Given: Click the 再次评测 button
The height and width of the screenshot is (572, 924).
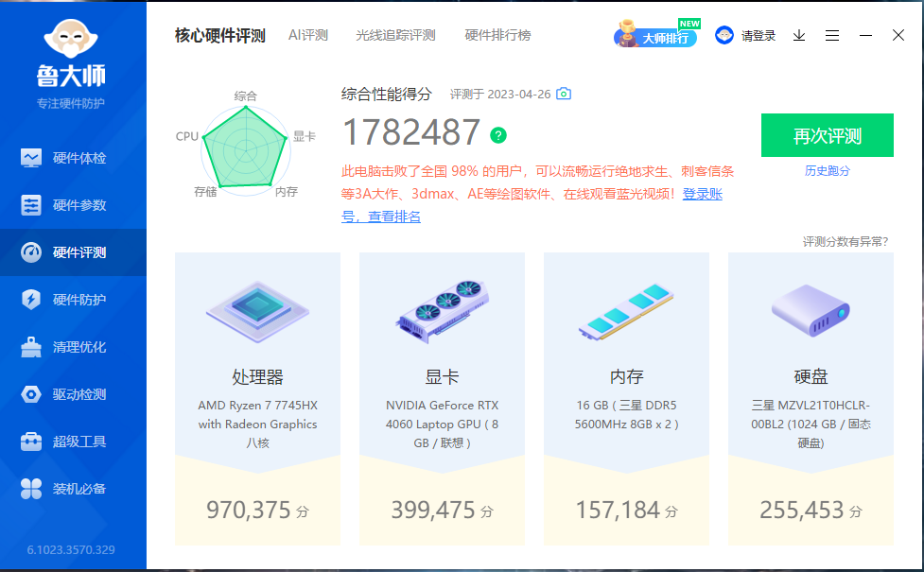Looking at the screenshot, I should coord(828,135).
